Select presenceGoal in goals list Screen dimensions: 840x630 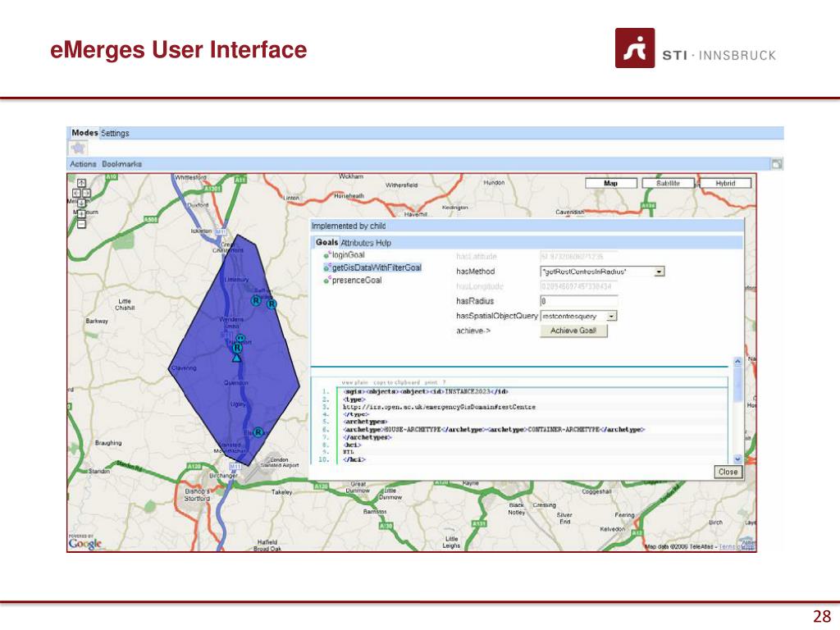[357, 281]
